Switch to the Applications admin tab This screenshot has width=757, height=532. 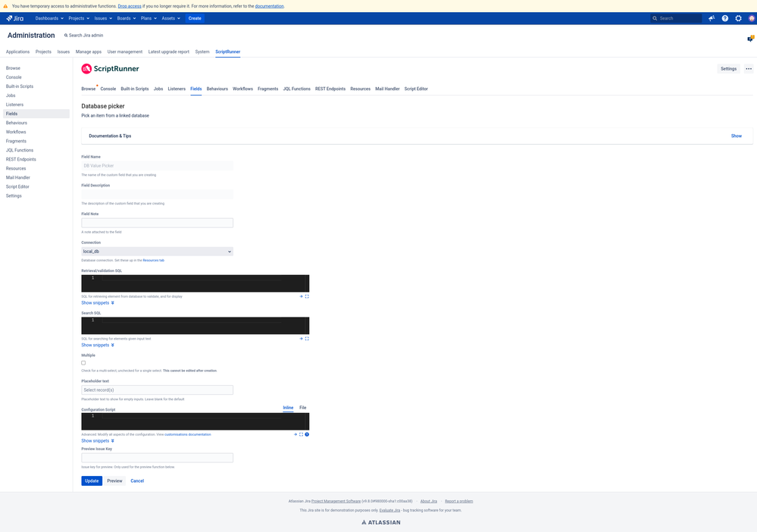pos(18,52)
